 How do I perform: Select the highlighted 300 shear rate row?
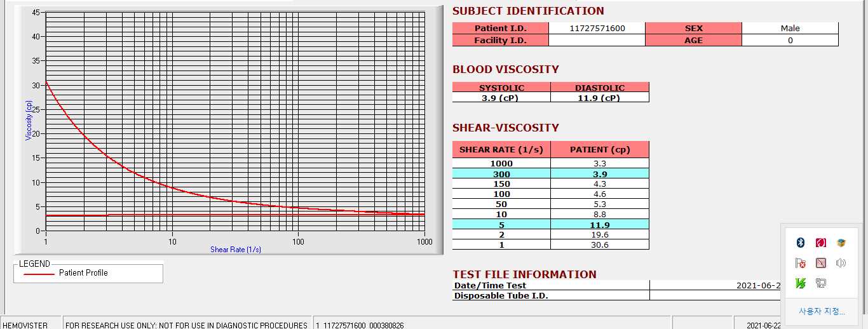[x=550, y=173]
